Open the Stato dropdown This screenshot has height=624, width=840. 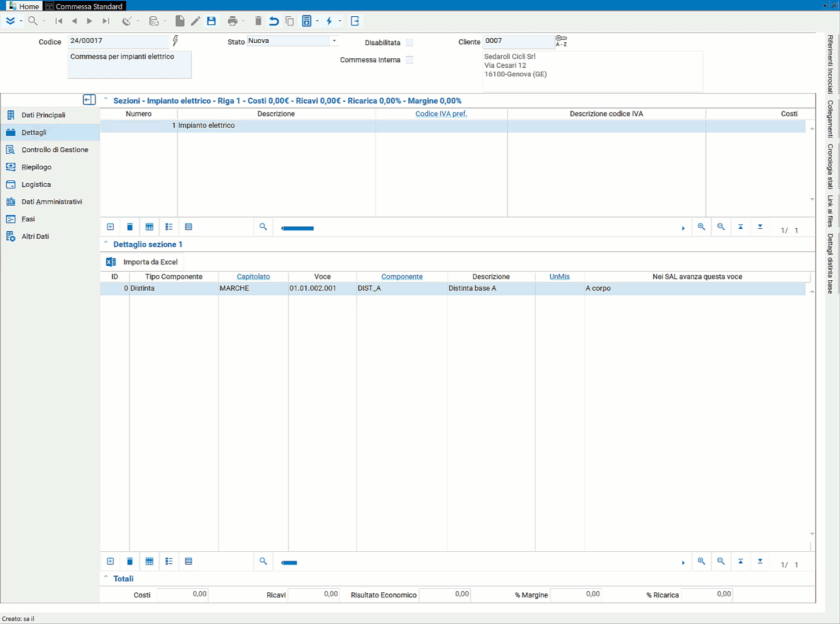(334, 41)
